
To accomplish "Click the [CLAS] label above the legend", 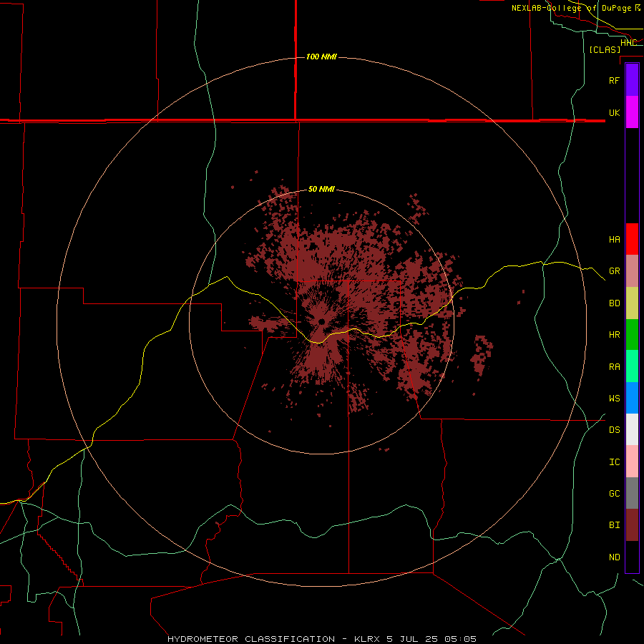I will (x=605, y=49).
